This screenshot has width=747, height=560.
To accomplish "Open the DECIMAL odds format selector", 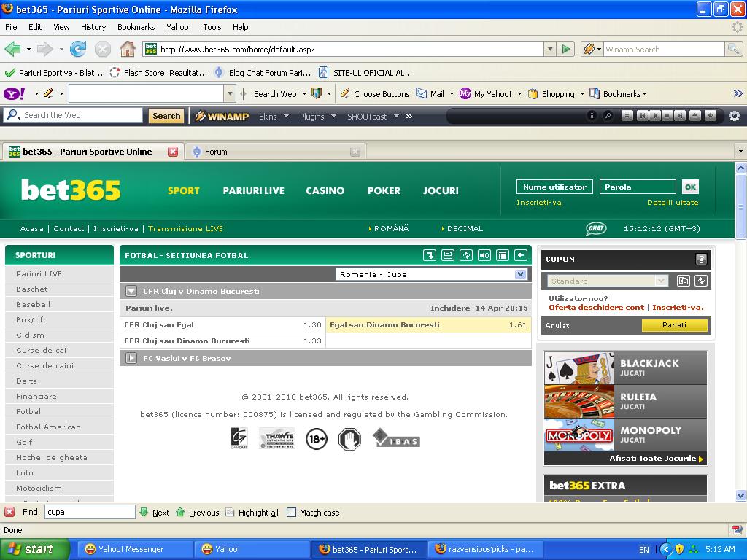I will click(462, 228).
